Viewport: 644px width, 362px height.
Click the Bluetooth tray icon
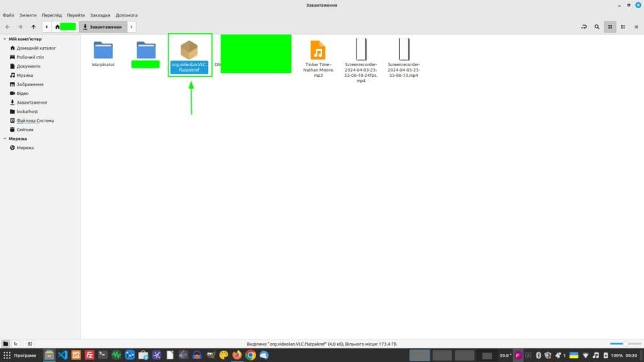point(538,355)
